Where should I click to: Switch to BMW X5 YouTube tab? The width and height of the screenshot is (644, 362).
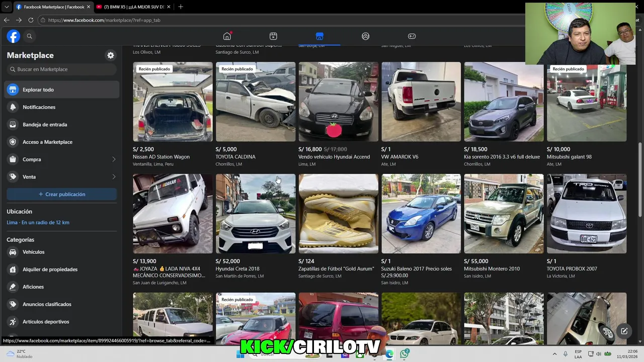click(x=133, y=7)
